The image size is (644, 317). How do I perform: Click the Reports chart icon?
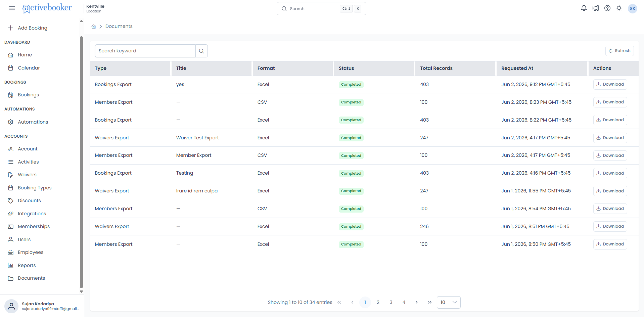coord(11,265)
